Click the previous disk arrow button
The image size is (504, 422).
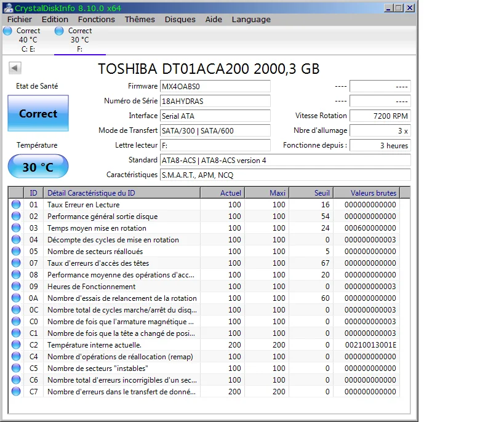pos(15,68)
